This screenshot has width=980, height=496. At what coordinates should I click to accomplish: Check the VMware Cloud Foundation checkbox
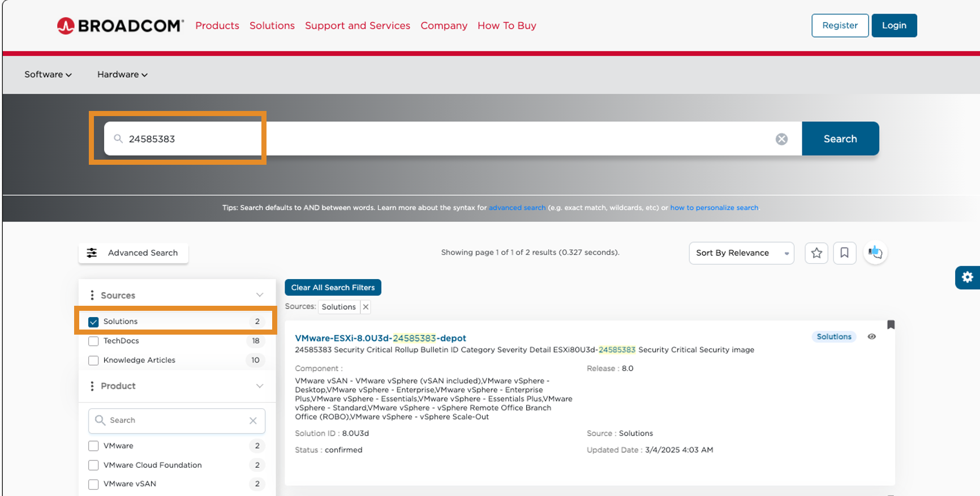[93, 465]
